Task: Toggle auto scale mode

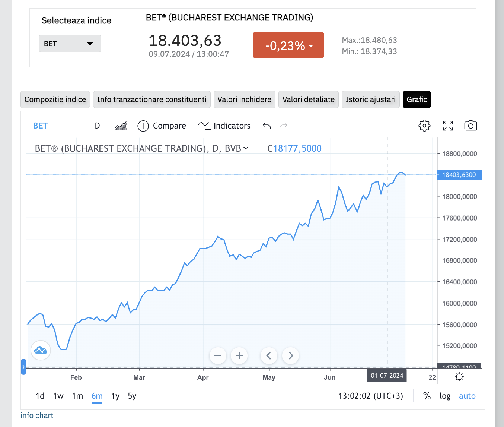Action: tap(467, 396)
